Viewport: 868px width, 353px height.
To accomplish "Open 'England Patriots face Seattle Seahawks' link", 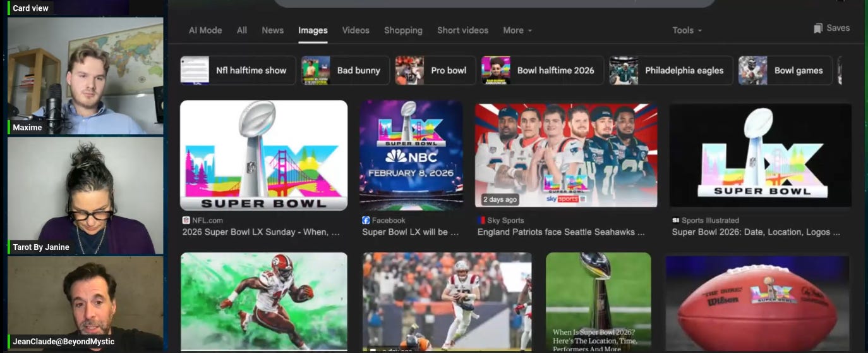I will (x=561, y=232).
